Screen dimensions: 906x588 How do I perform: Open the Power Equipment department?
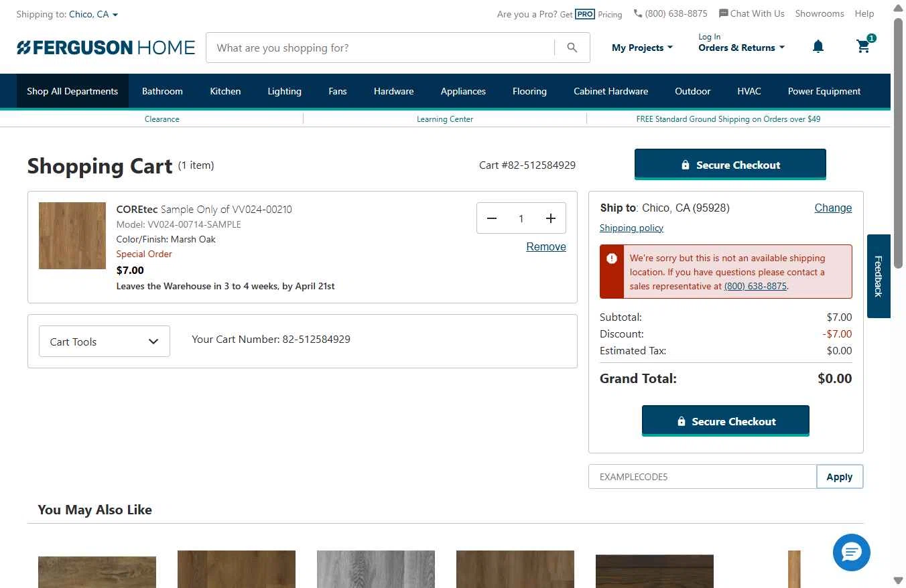(x=824, y=91)
